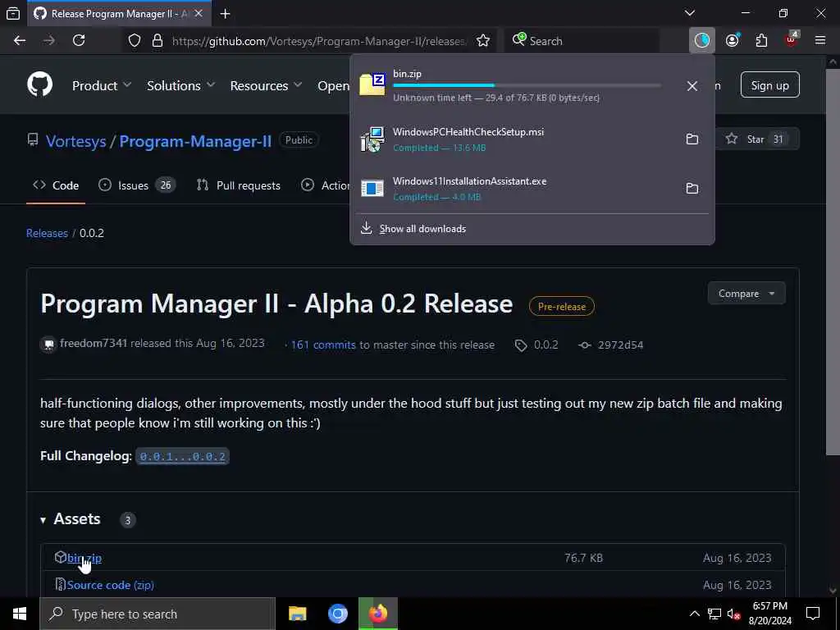This screenshot has height=630, width=840.
Task: Click the bin.zip download progress bar
Action: [x=527, y=85]
